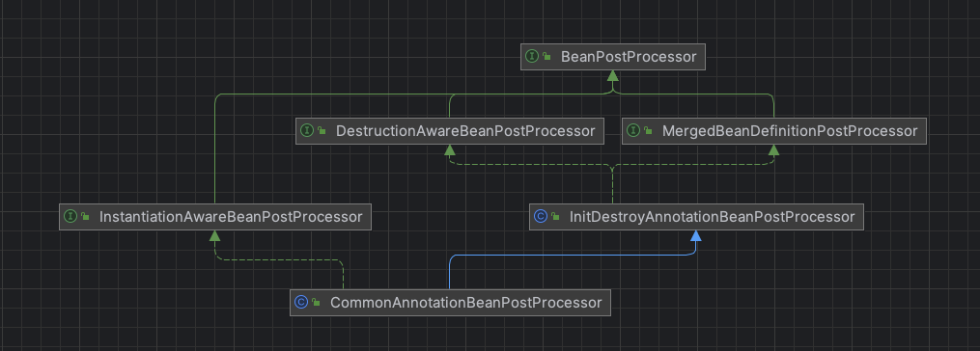This screenshot has height=351, width=980.
Task: Select blue inheritance arrow into InitDestroyAnnotationBeanPostProcessor
Action: pyautogui.click(x=695, y=235)
